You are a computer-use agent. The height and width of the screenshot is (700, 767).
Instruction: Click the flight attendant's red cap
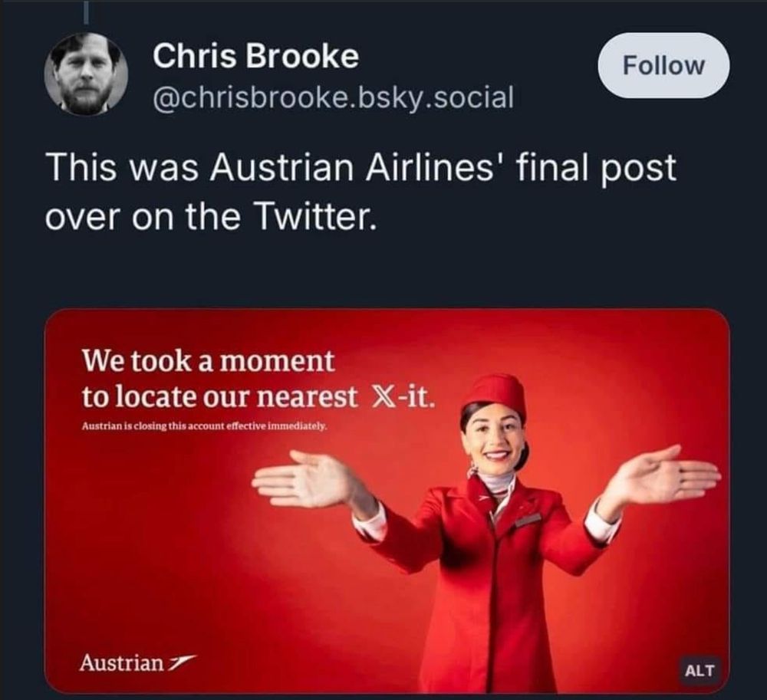point(495,393)
